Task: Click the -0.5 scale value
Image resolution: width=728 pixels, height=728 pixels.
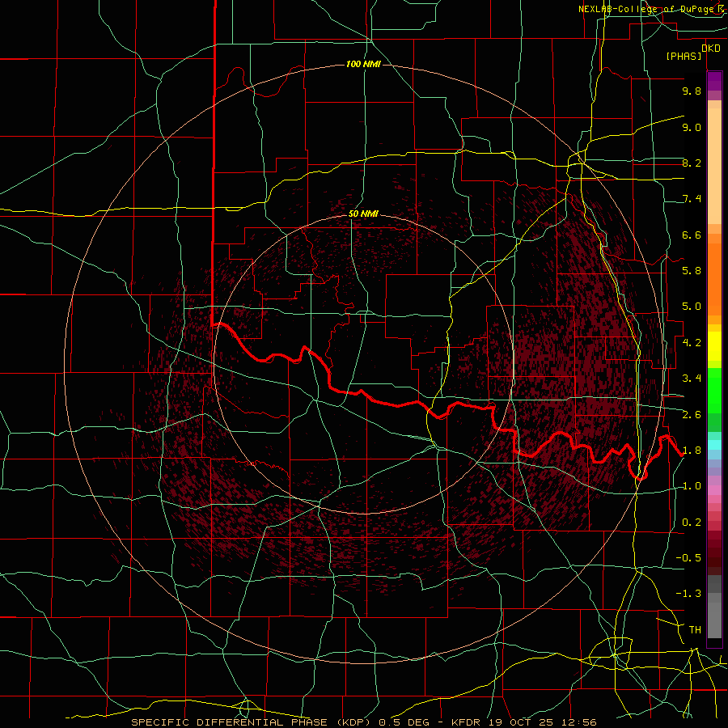Action: click(688, 557)
